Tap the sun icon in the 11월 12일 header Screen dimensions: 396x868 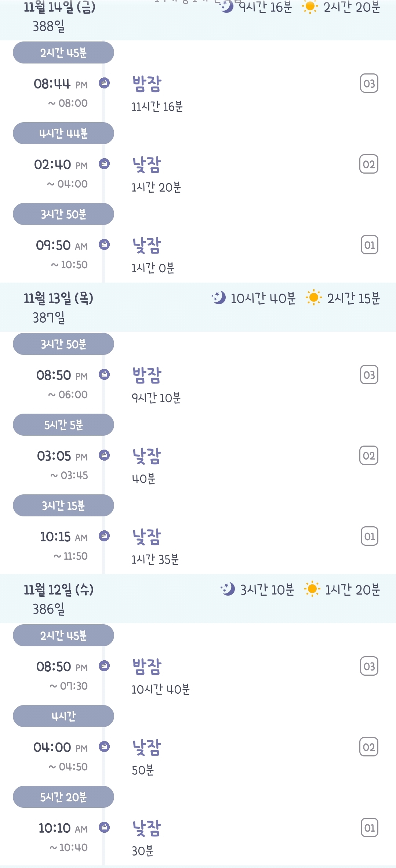coord(312,589)
